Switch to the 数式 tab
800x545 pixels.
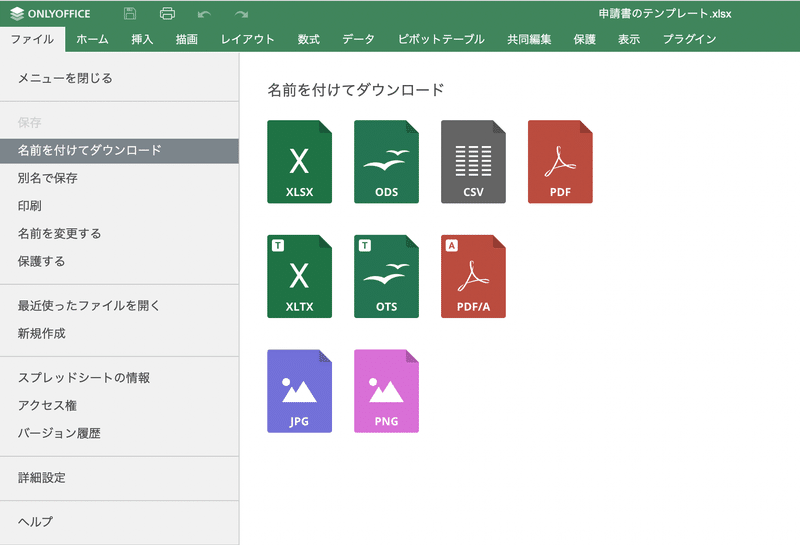[309, 39]
